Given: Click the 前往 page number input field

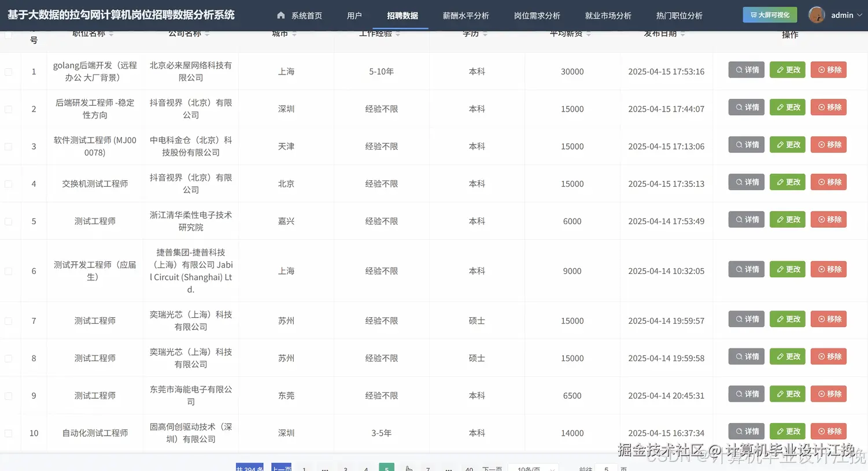Looking at the screenshot, I should 605,468.
